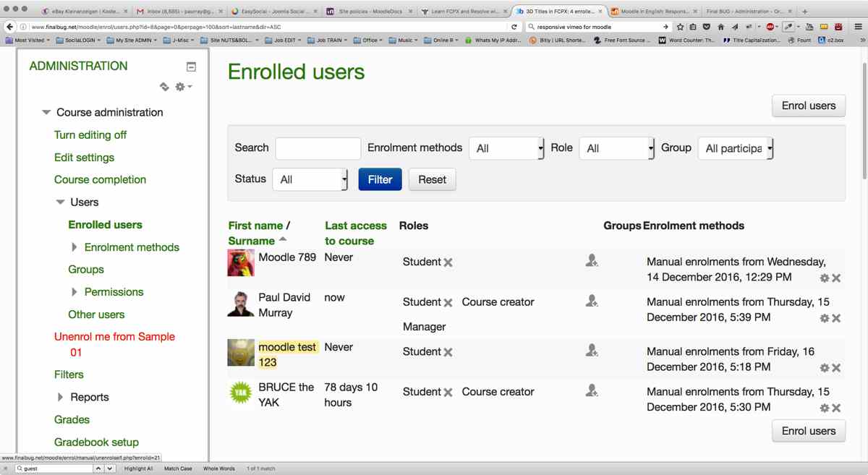The image size is (868, 475).
Task: Edit enrolment settings for Paul David Murray
Action: pyautogui.click(x=824, y=318)
